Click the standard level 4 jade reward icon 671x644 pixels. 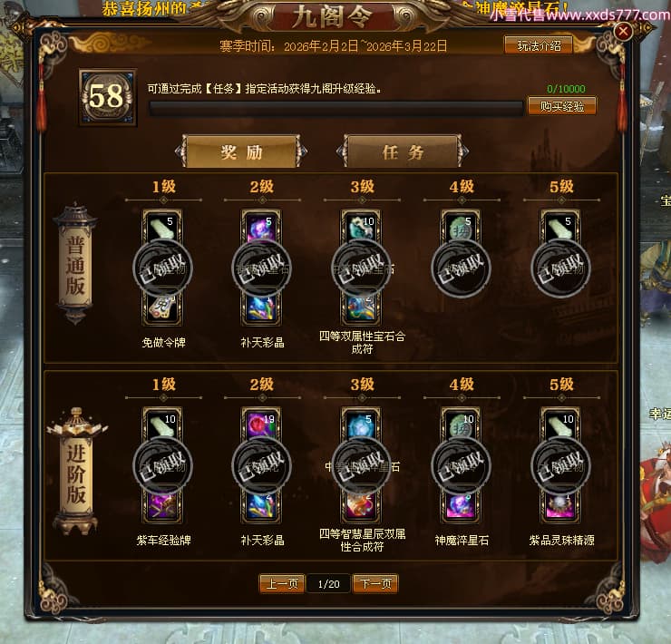tap(461, 227)
